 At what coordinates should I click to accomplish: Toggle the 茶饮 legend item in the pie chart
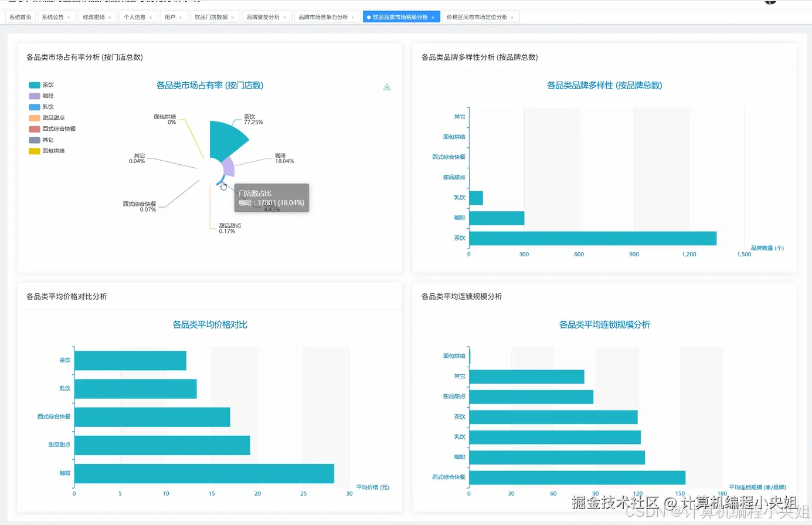pos(41,85)
